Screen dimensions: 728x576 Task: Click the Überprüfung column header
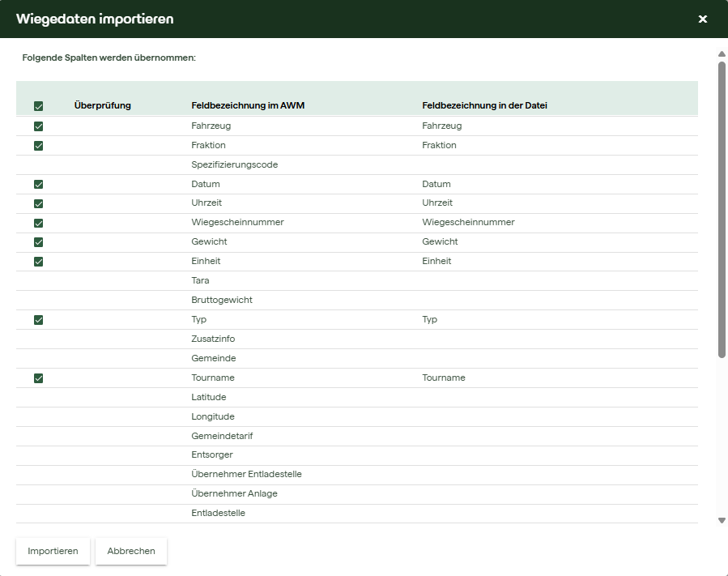102,105
